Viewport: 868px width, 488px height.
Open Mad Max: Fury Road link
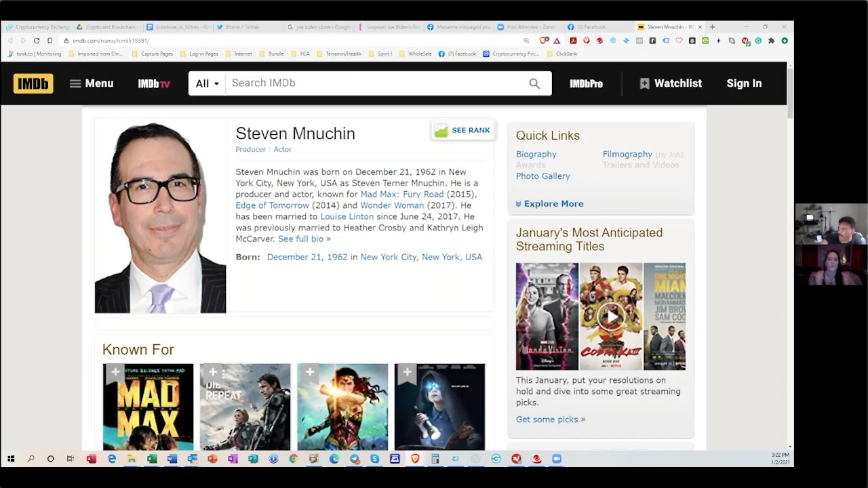tap(401, 195)
